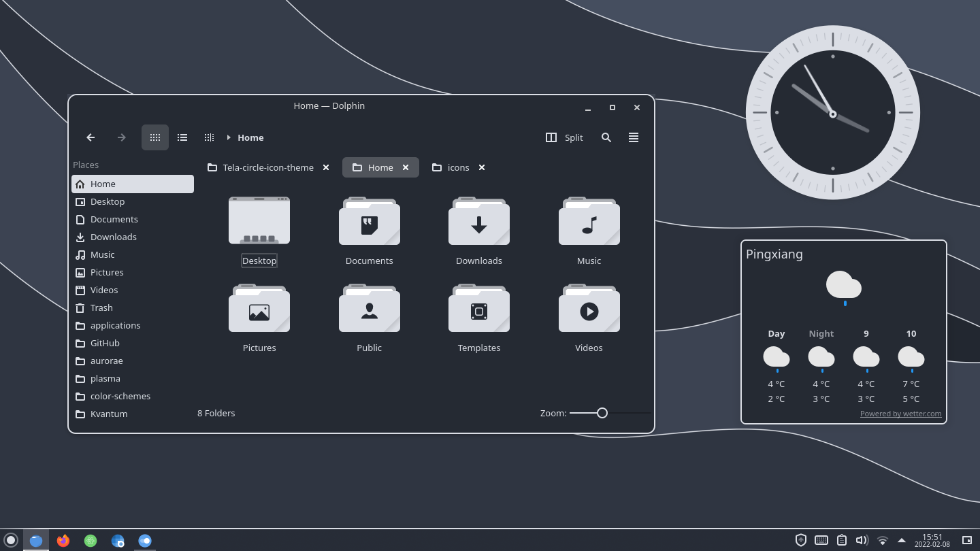
Task: Open aurorae in the Places sidebar
Action: point(133,361)
